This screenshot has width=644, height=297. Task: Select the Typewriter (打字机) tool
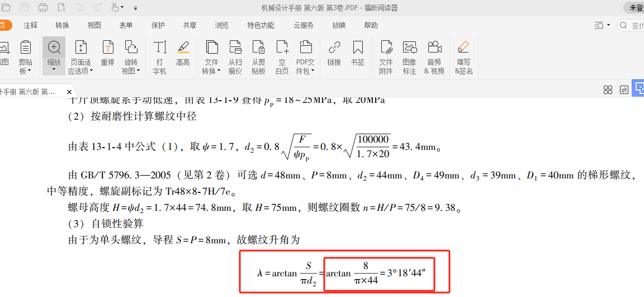(x=160, y=56)
